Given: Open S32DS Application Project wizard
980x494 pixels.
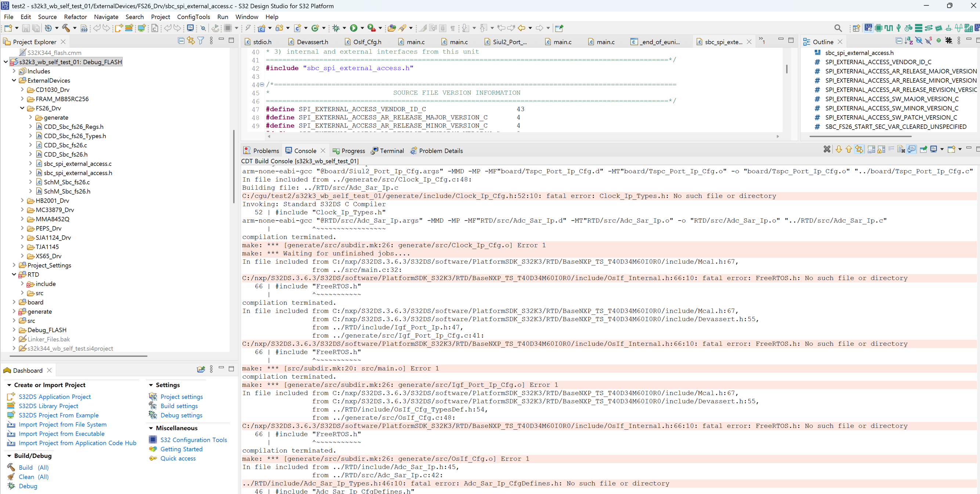Looking at the screenshot, I should [54, 396].
